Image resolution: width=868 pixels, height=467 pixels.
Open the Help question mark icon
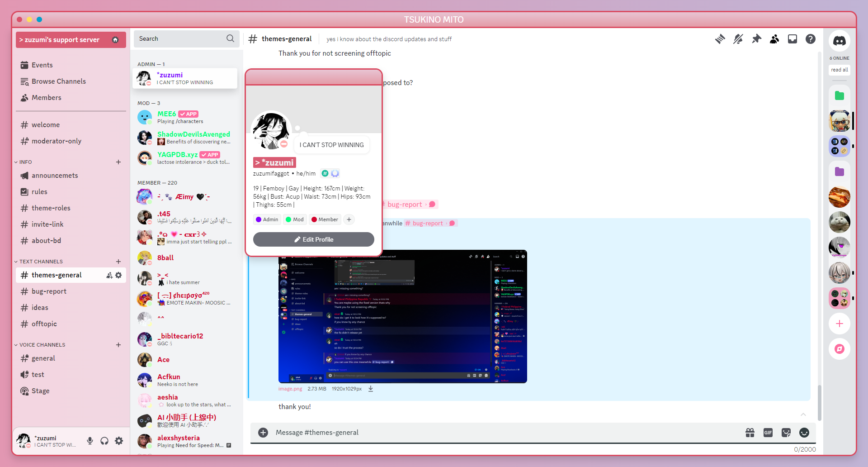click(811, 39)
